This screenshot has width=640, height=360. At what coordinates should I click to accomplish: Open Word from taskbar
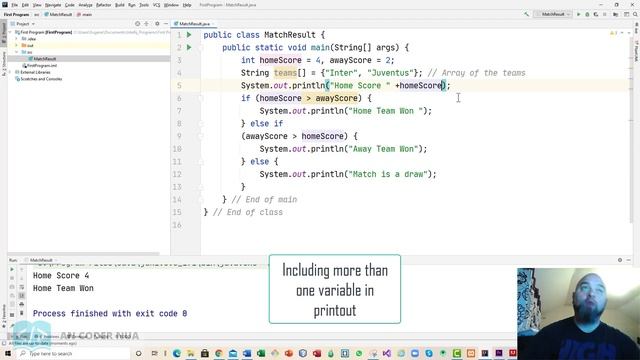[x=247, y=353]
